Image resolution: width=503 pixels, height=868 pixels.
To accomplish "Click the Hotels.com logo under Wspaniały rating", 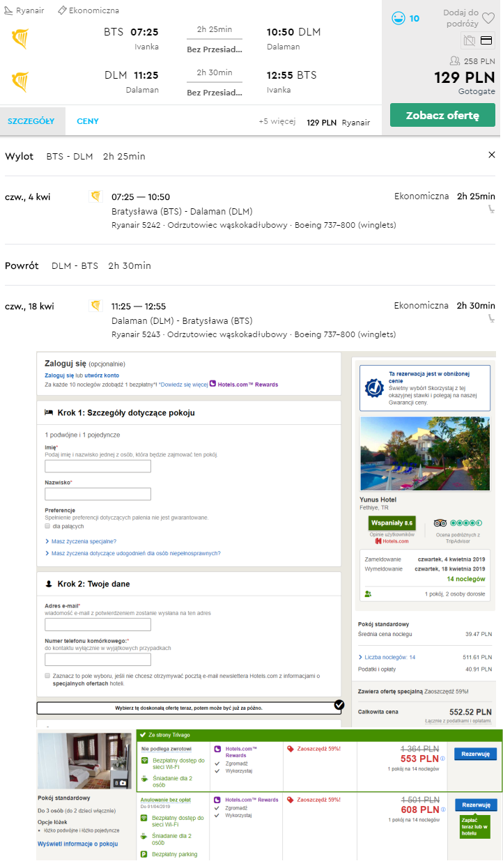I will (x=392, y=541).
